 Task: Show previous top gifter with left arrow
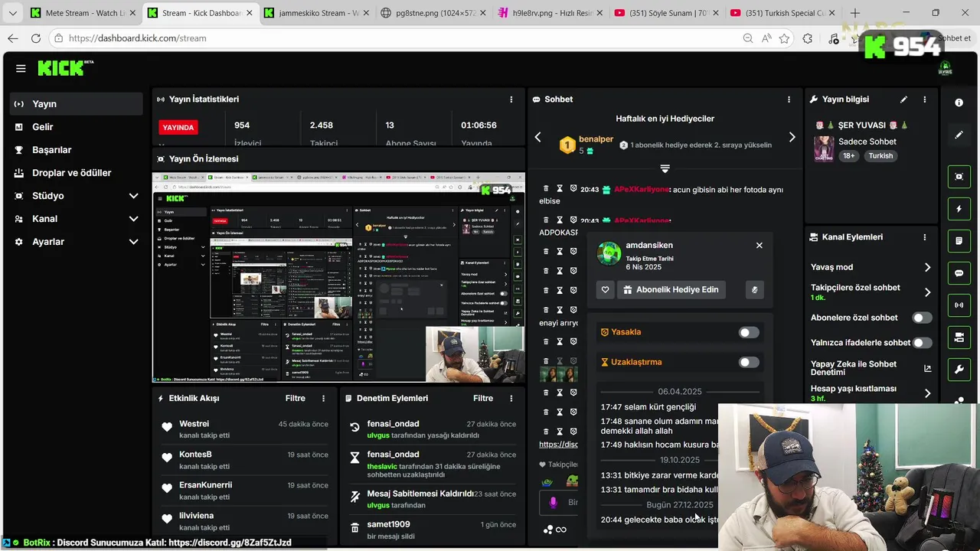click(x=537, y=137)
